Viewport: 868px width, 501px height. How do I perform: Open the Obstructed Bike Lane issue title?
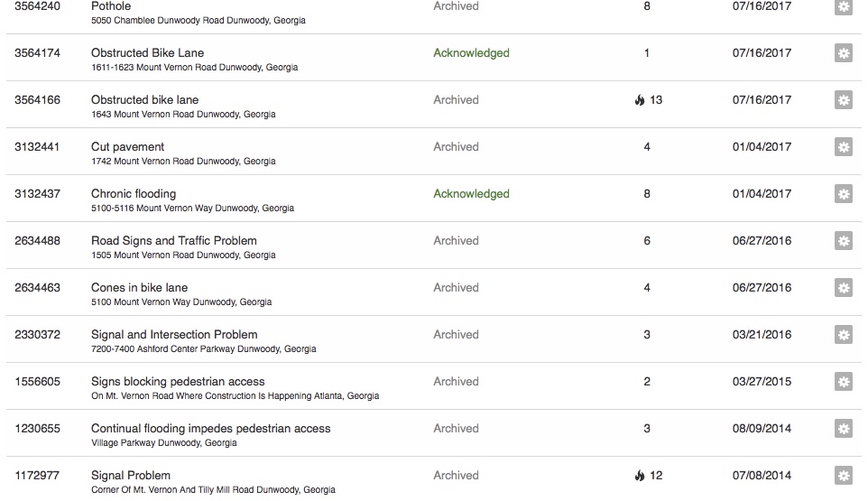coord(147,53)
